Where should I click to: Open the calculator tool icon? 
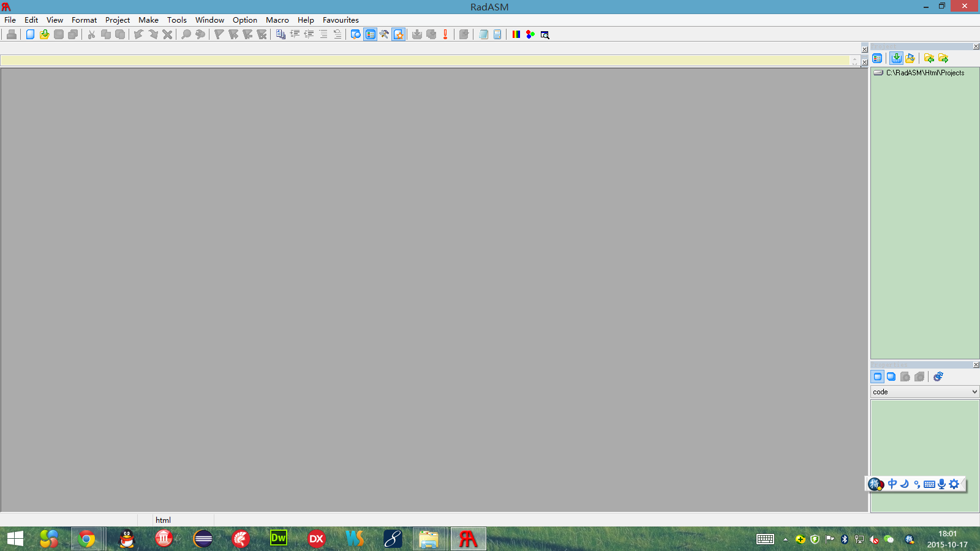coord(497,34)
